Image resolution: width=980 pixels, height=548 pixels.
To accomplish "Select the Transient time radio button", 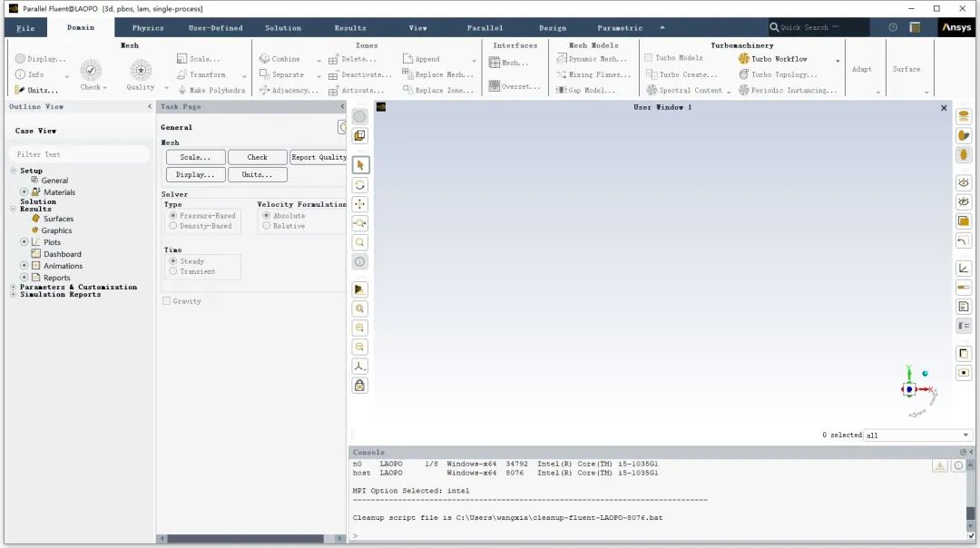I will (173, 271).
